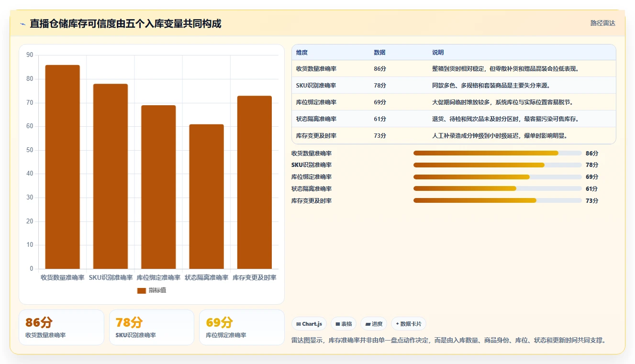Click the 数据卡片 tag chip
635x364 pixels.
(409, 324)
